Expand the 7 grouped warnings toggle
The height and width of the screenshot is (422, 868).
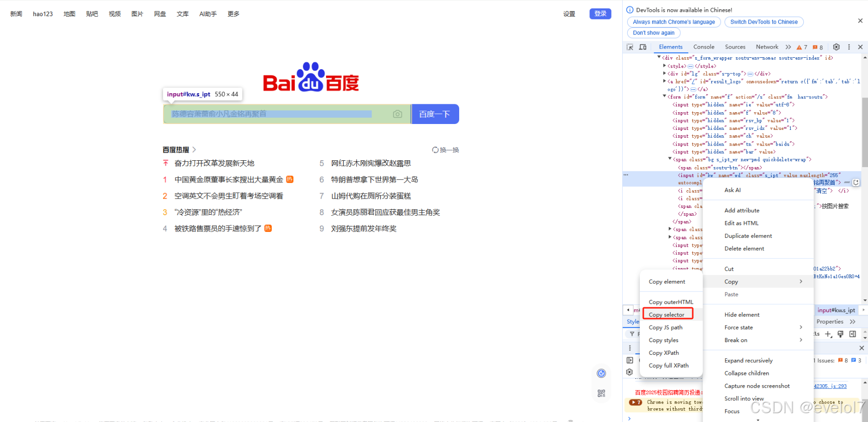[x=635, y=402]
